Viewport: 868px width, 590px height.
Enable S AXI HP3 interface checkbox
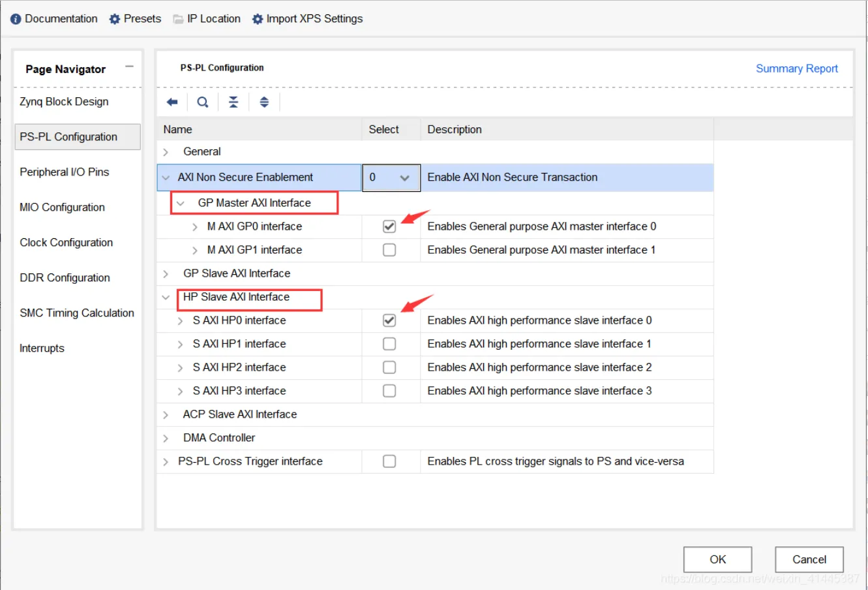389,391
